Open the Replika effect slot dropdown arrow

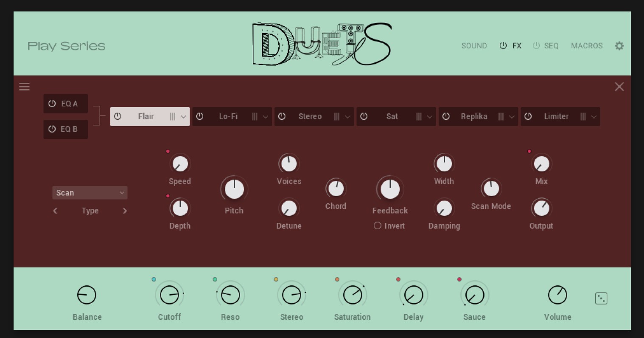(512, 117)
